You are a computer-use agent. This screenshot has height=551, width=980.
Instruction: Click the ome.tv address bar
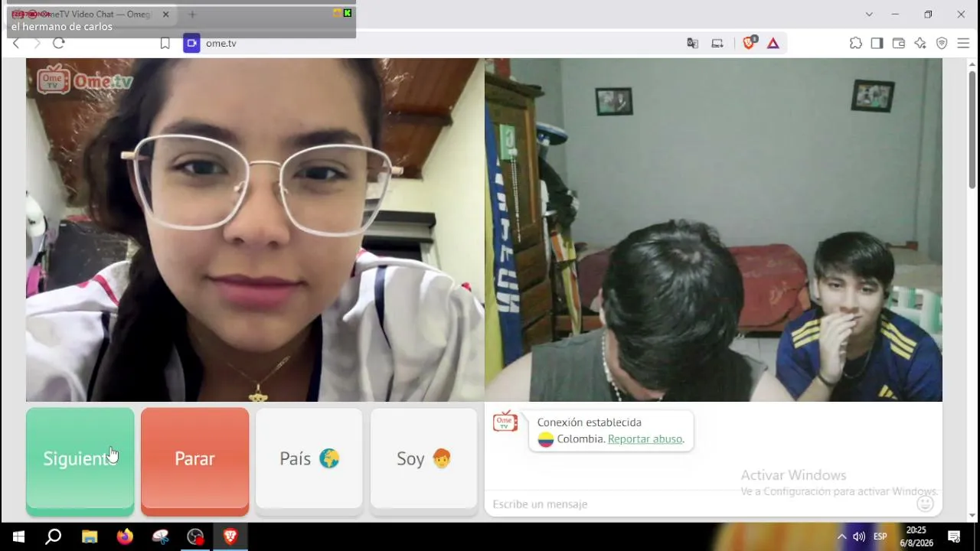click(x=436, y=44)
